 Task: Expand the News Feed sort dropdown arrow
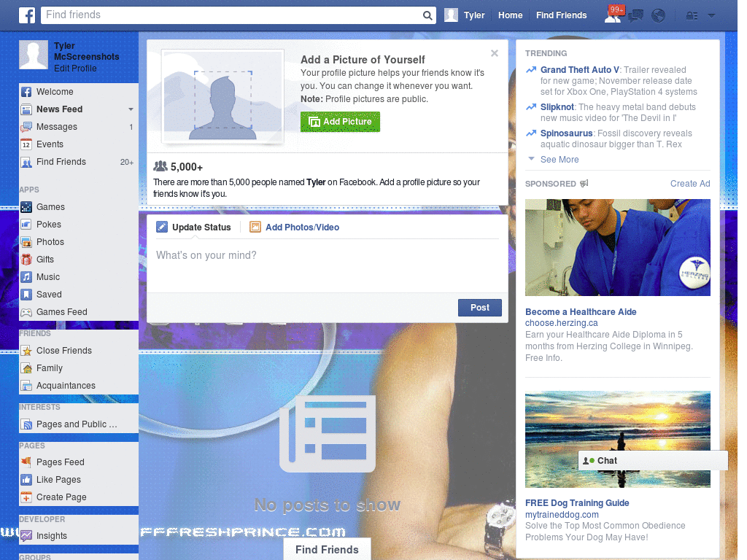[131, 109]
